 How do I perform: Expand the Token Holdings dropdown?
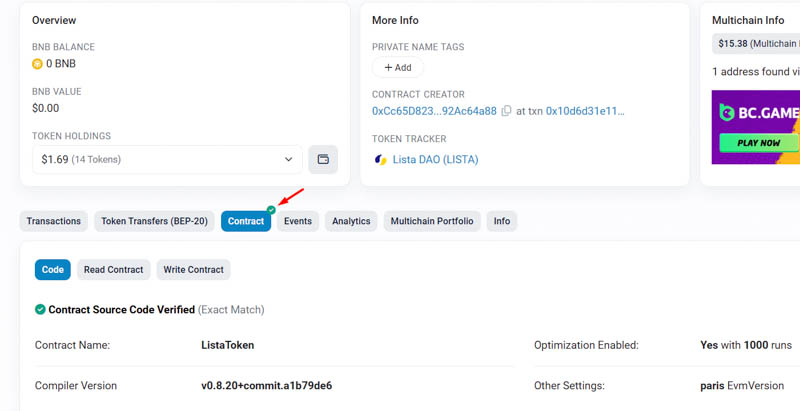(167, 160)
